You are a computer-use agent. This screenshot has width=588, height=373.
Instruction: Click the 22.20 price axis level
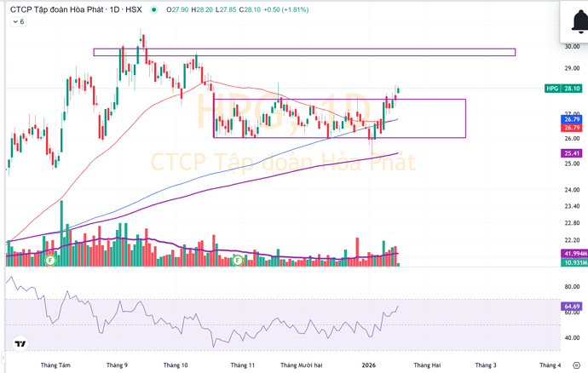tap(573, 240)
